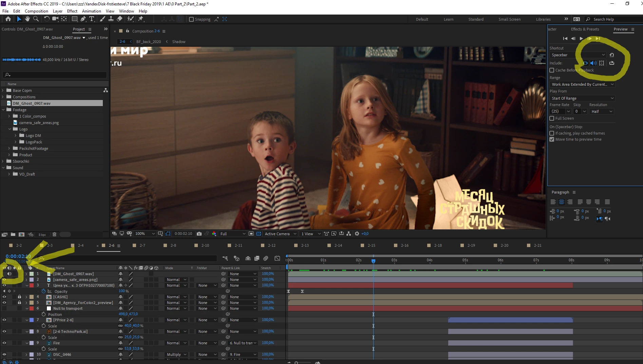Uncheck 'Move time to preview time'
Screen dimensions: 643x364
pyautogui.click(x=552, y=139)
